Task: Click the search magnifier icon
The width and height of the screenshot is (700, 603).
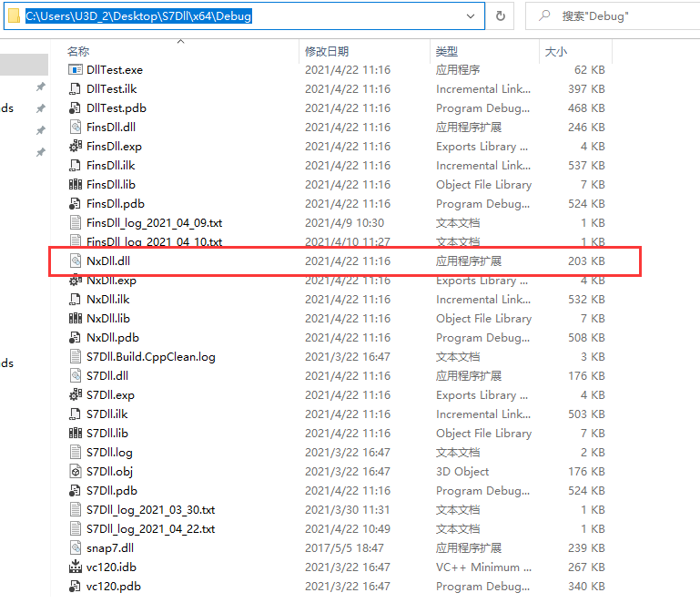Action: point(544,15)
